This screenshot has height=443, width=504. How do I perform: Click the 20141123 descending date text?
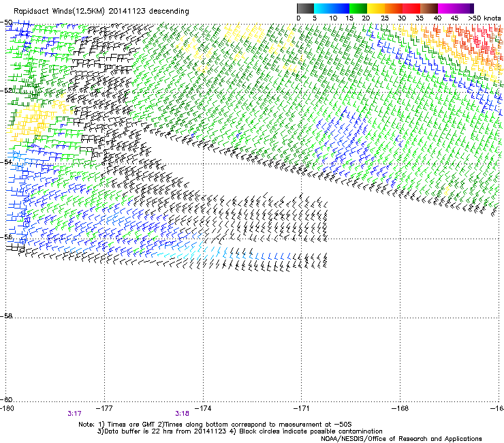coord(148,12)
